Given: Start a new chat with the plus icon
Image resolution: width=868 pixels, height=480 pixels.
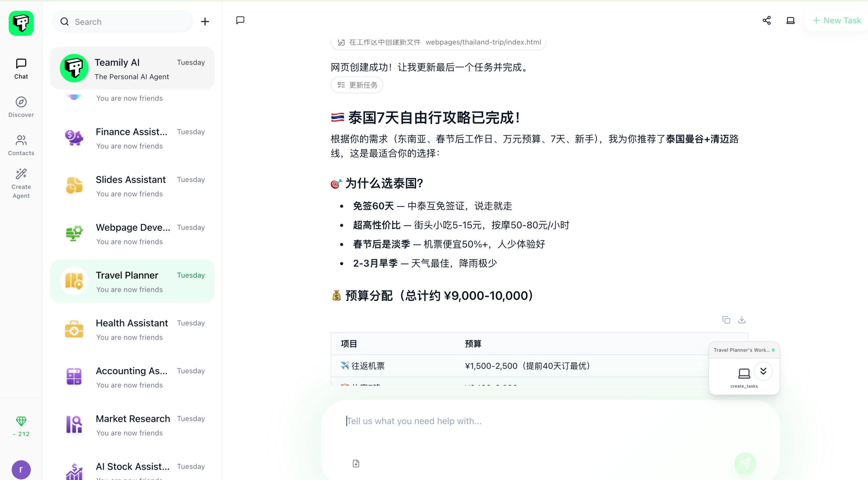Looking at the screenshot, I should click(x=205, y=21).
